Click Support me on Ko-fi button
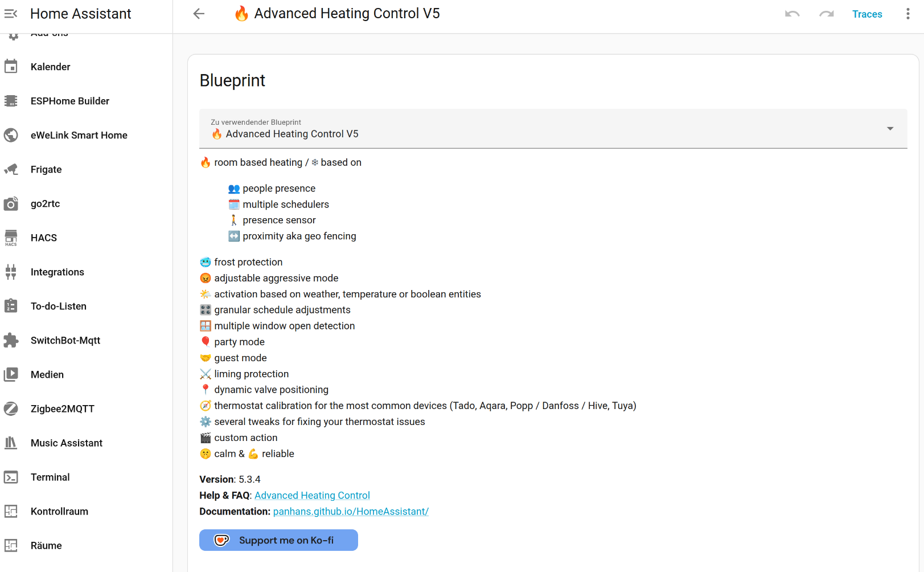Image resolution: width=924 pixels, height=572 pixels. click(278, 540)
